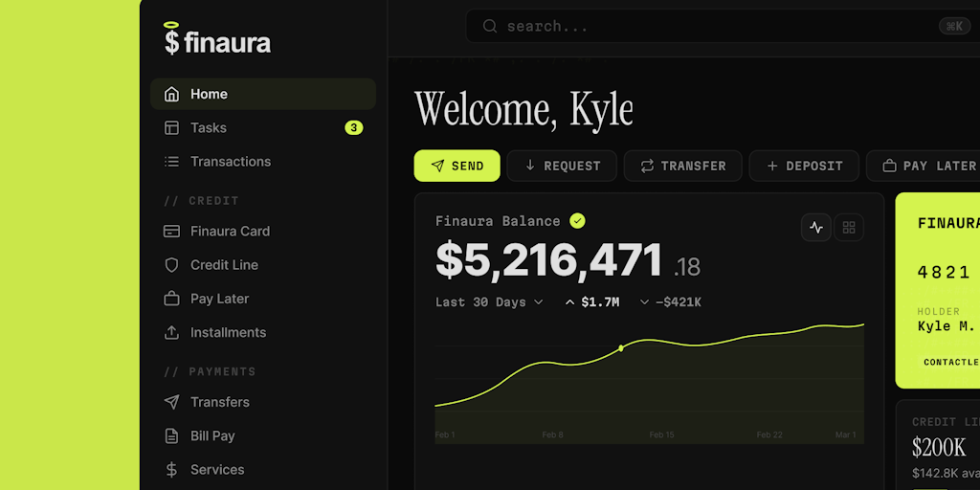
Task: Open the Last 30 Days dropdown
Action: tap(489, 302)
